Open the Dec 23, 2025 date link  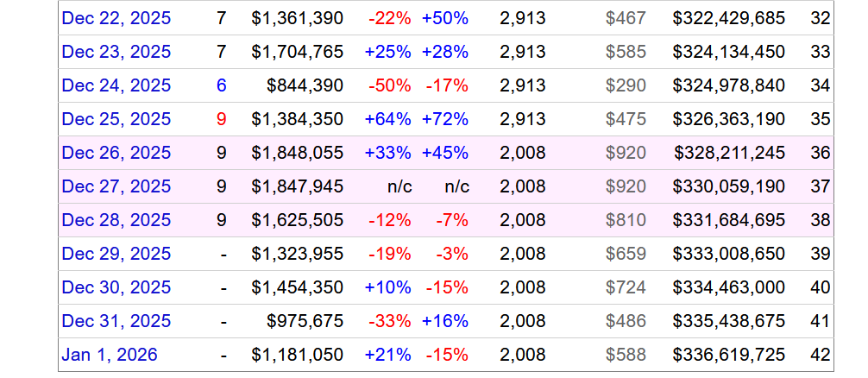[116, 52]
